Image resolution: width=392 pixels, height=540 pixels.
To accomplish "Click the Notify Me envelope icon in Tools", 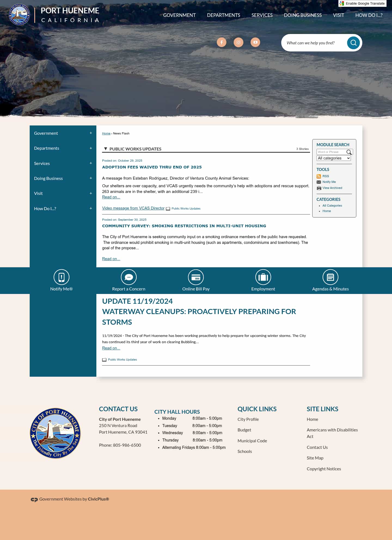I will click(319, 182).
